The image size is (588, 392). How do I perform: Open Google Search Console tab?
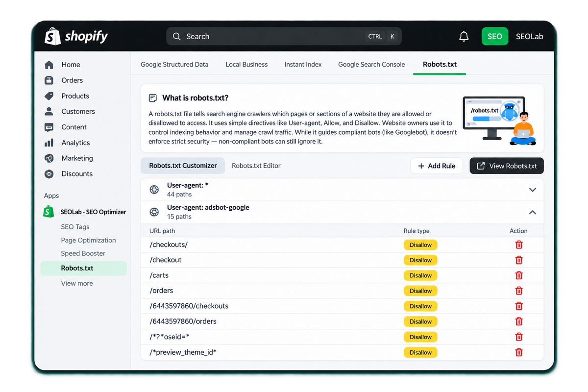pyautogui.click(x=371, y=64)
